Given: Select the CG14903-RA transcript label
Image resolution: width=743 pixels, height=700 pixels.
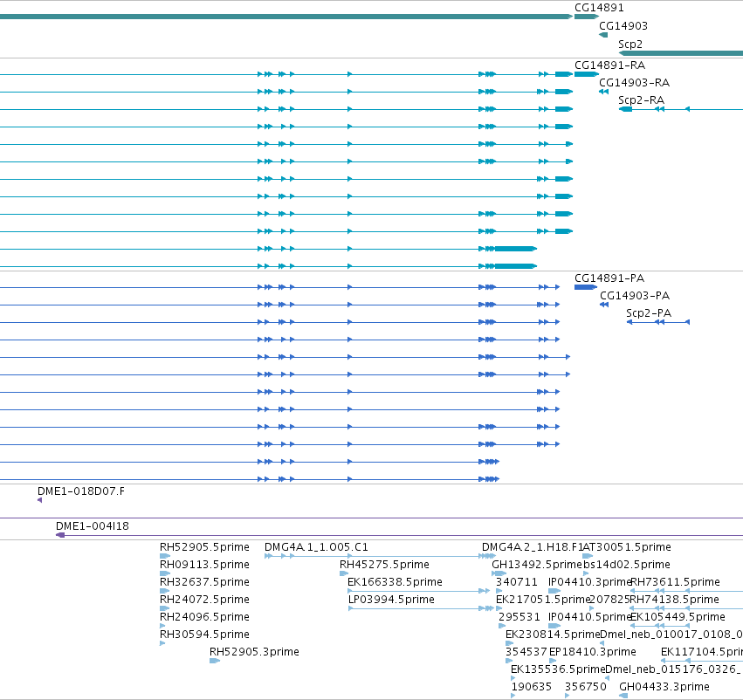Looking at the screenshot, I should click(634, 82).
